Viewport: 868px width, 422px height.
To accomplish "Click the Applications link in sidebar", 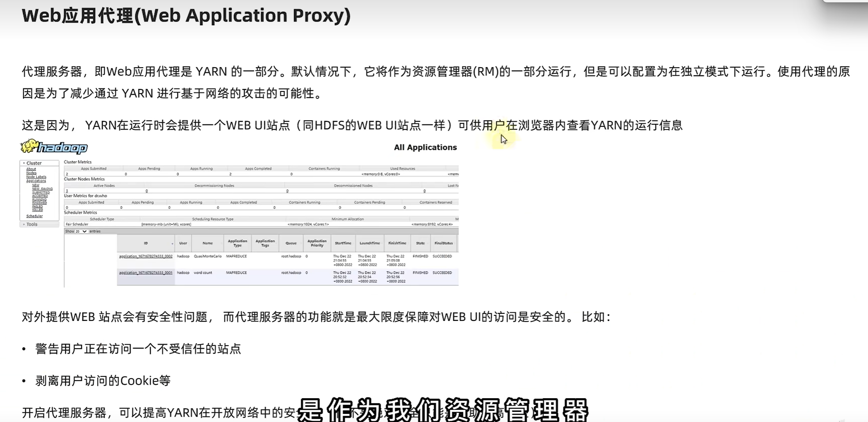I will click(36, 181).
